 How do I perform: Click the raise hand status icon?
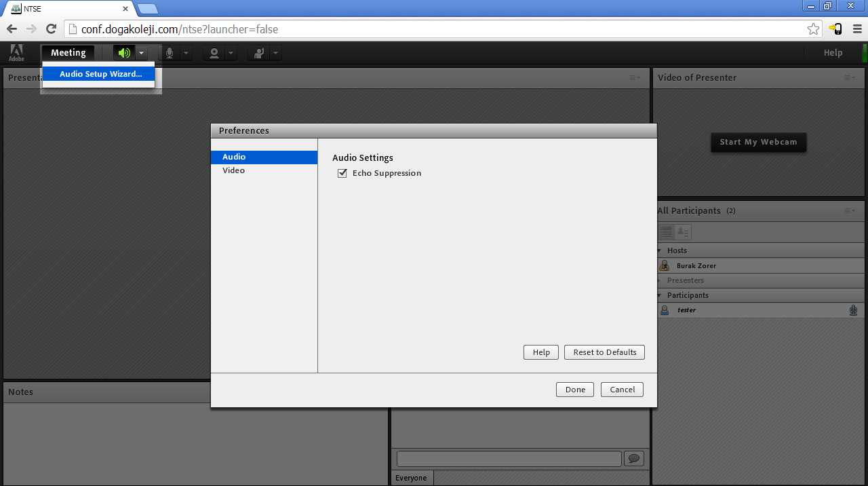[x=258, y=53]
